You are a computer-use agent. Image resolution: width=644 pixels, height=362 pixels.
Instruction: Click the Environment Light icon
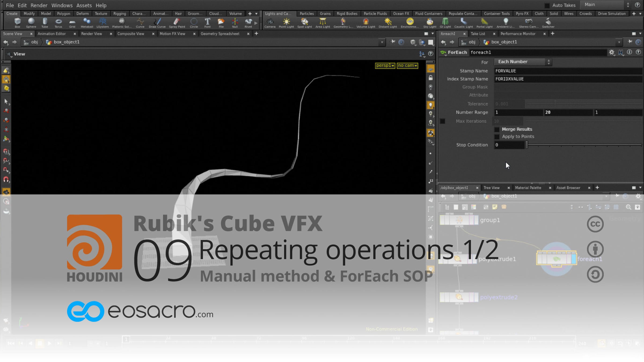(x=409, y=22)
